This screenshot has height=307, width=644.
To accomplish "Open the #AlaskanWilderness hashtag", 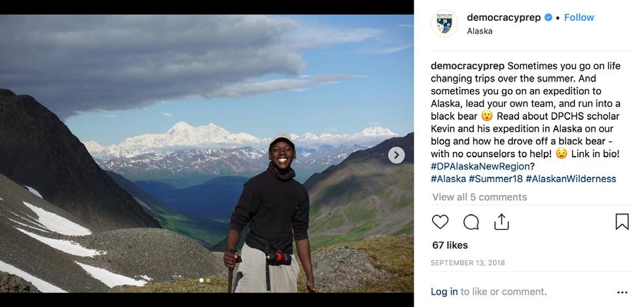I will pos(571,179).
